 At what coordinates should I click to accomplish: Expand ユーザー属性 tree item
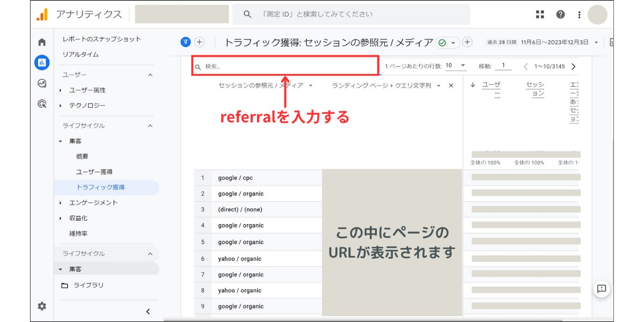tap(61, 90)
